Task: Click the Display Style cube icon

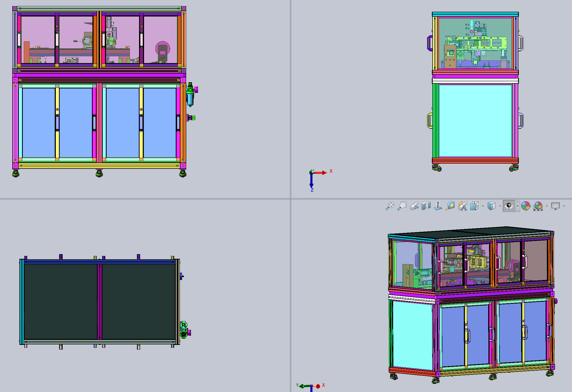Action: pyautogui.click(x=492, y=206)
